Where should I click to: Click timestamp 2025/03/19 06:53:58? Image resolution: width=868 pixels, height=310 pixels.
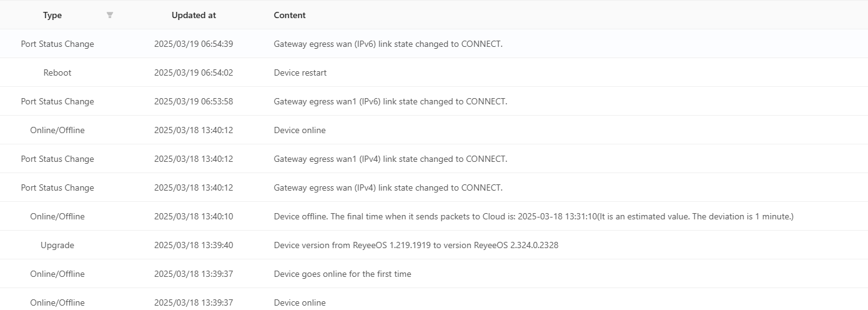pyautogui.click(x=194, y=101)
